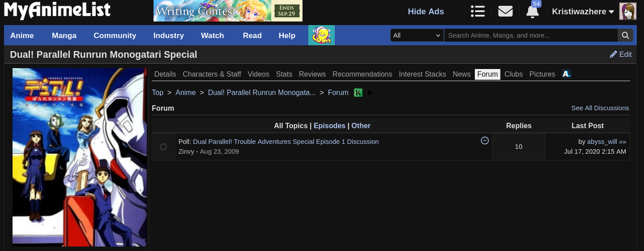Open the list menu icon
Image resolution: width=644 pixels, height=251 pixels.
coord(477,11)
